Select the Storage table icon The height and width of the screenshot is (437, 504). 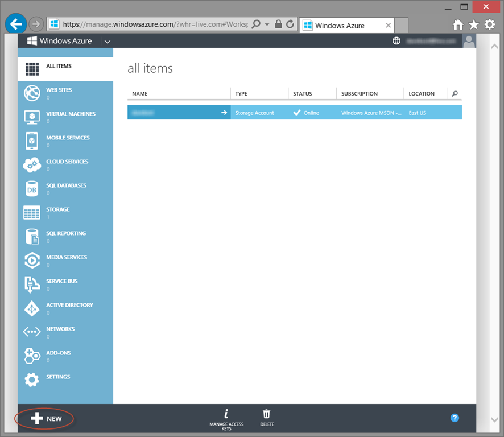[32, 213]
